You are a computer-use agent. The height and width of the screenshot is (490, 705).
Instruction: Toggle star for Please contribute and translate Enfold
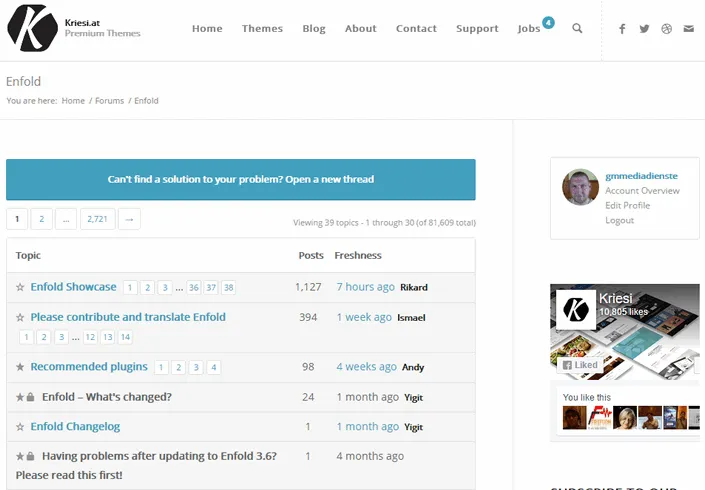(20, 317)
